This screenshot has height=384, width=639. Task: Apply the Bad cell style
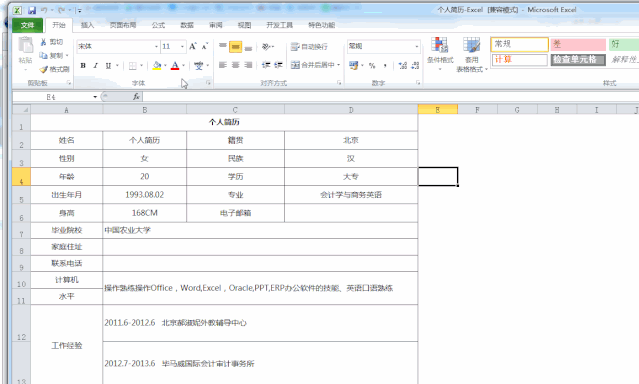pyautogui.click(x=578, y=44)
